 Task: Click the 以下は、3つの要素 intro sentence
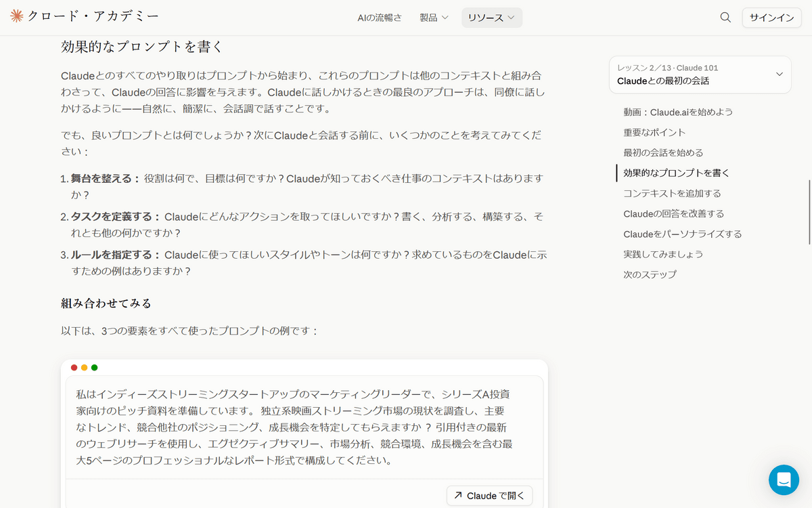(189, 331)
